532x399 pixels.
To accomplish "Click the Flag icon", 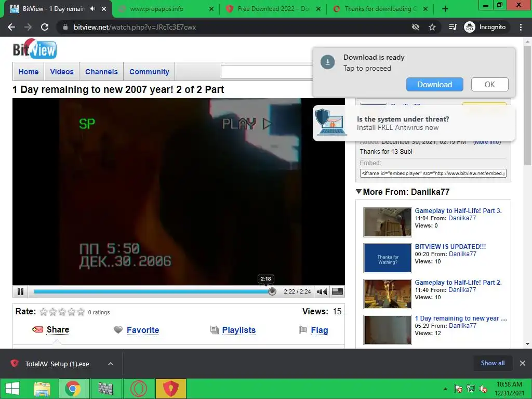I will tap(303, 330).
